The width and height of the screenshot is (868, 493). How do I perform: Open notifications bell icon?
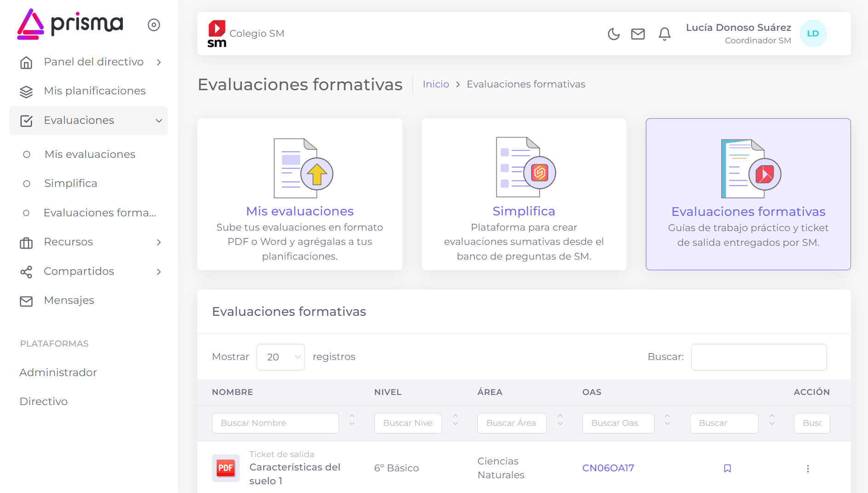(664, 34)
